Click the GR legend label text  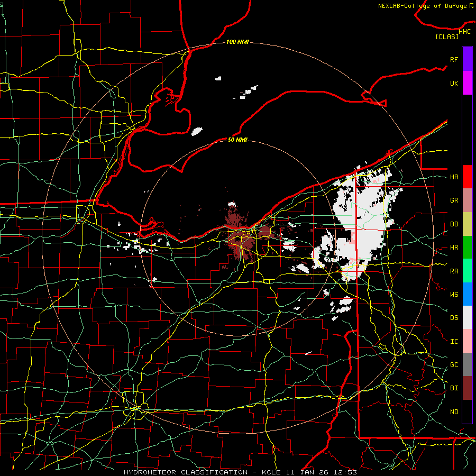pyautogui.click(x=454, y=200)
